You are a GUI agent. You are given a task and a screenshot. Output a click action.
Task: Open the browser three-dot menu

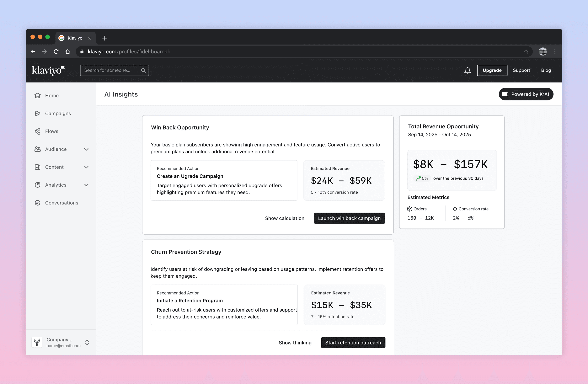pyautogui.click(x=555, y=52)
